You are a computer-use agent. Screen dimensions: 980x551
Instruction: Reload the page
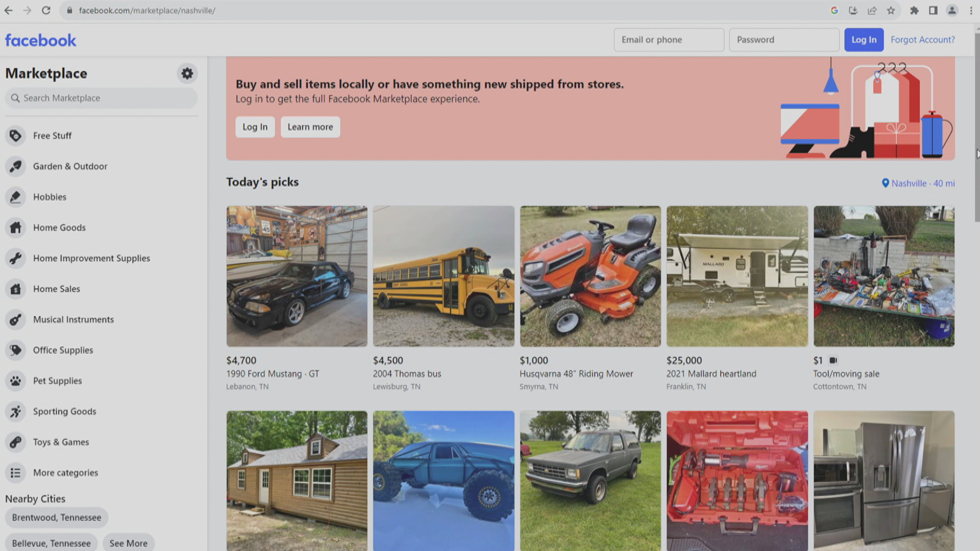[46, 10]
